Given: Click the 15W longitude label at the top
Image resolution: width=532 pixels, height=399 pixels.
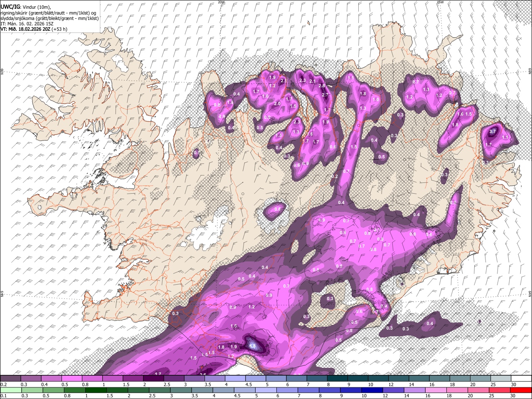Looking at the screenshot, I should pos(440,2).
